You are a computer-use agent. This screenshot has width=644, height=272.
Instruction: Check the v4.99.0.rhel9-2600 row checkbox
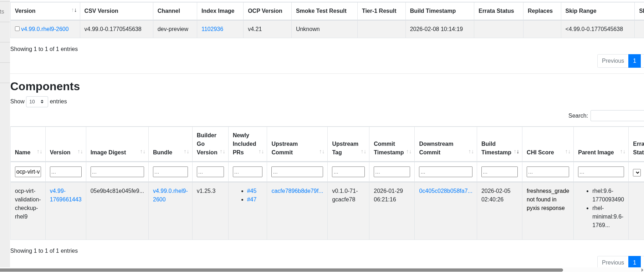17,29
